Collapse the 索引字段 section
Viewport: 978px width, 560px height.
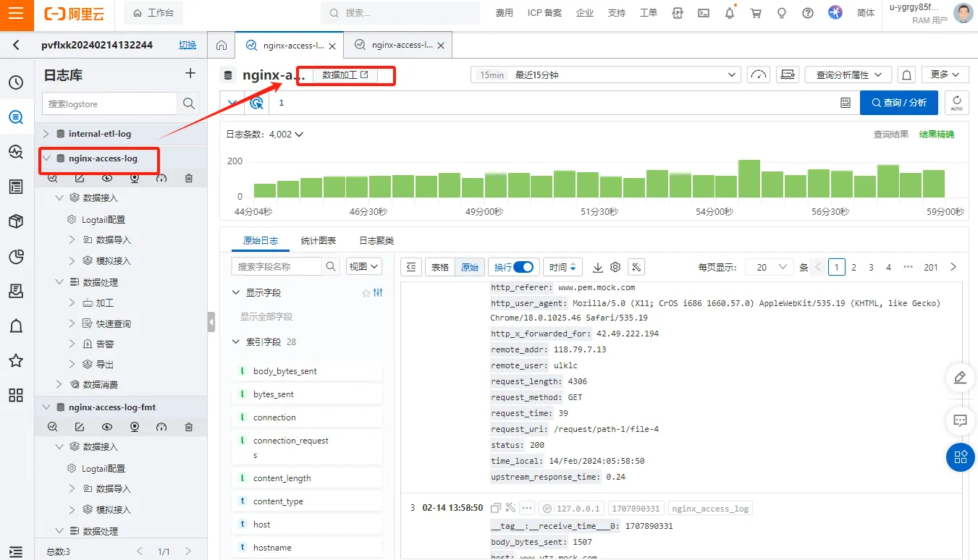point(235,341)
